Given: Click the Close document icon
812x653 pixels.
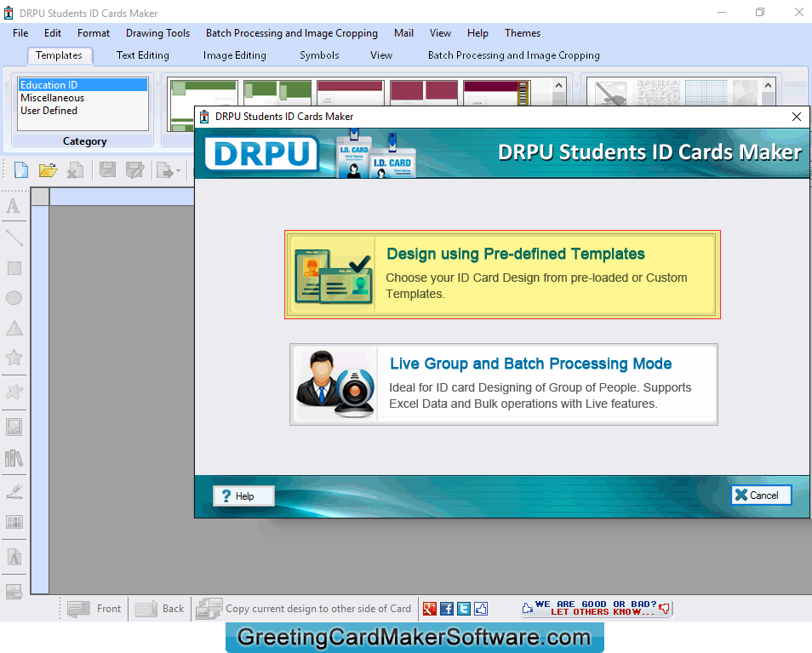Looking at the screenshot, I should pos(76,170).
